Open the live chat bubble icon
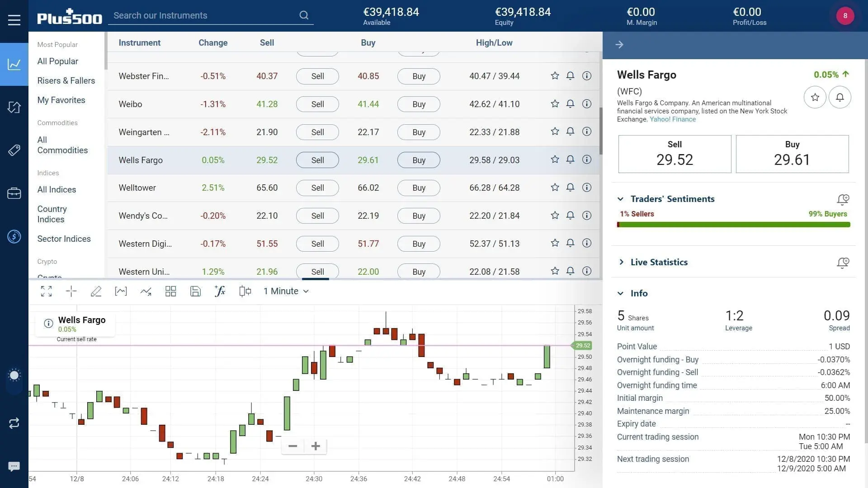 pos(14,466)
